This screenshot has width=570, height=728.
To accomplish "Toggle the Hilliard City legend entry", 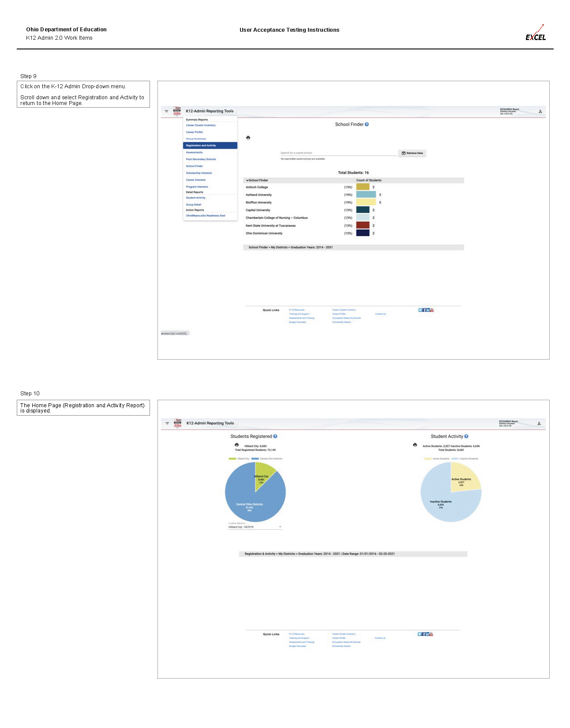I will 239,459.
